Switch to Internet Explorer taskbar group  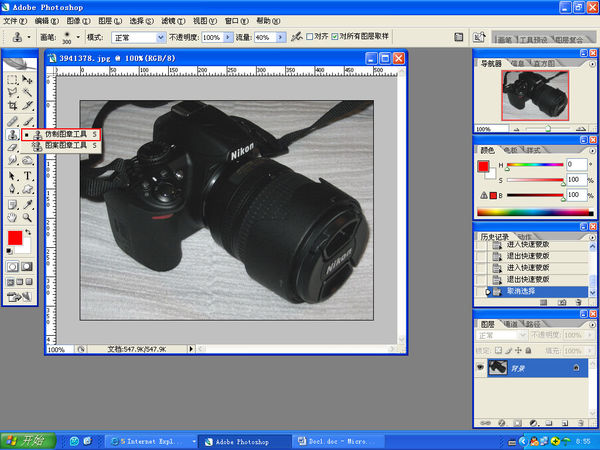click(x=151, y=441)
